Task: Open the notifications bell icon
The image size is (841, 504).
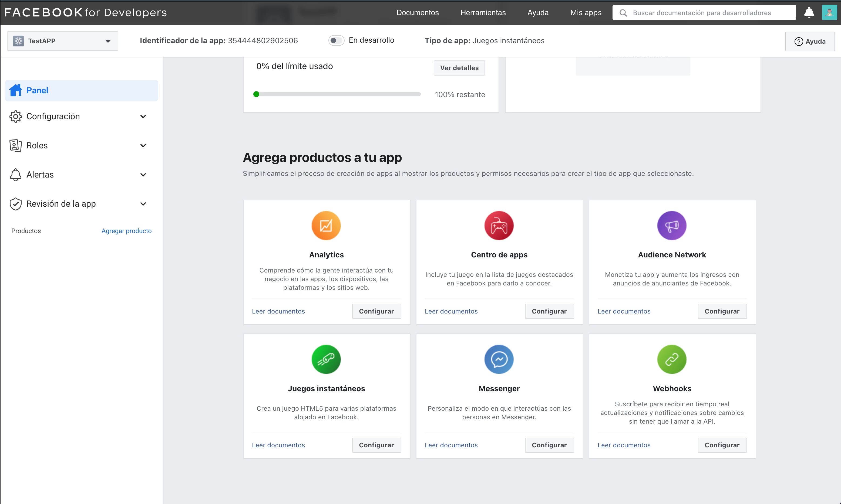Action: [809, 13]
